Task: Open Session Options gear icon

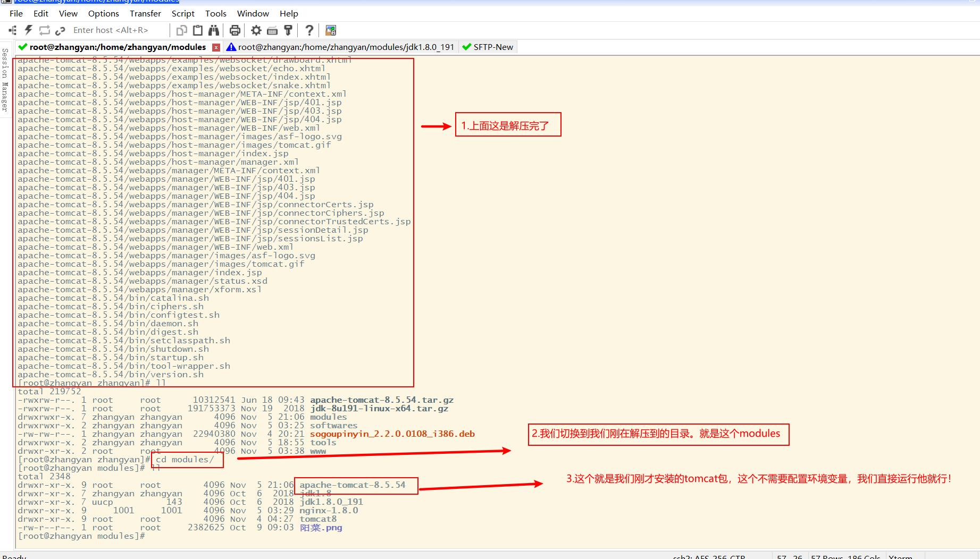Action: (x=256, y=30)
